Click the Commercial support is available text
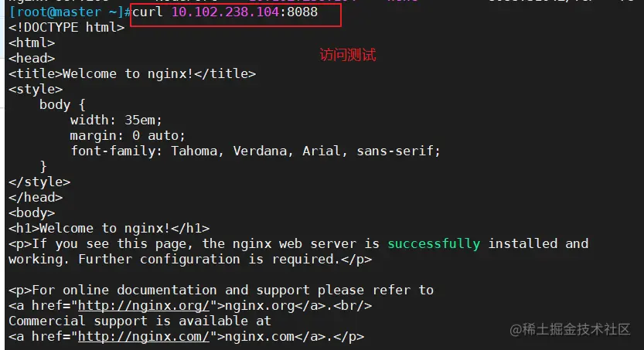 coord(140,321)
